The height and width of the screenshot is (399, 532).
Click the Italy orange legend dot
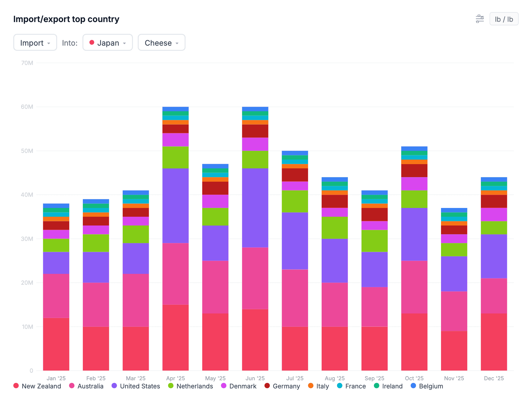tap(311, 386)
